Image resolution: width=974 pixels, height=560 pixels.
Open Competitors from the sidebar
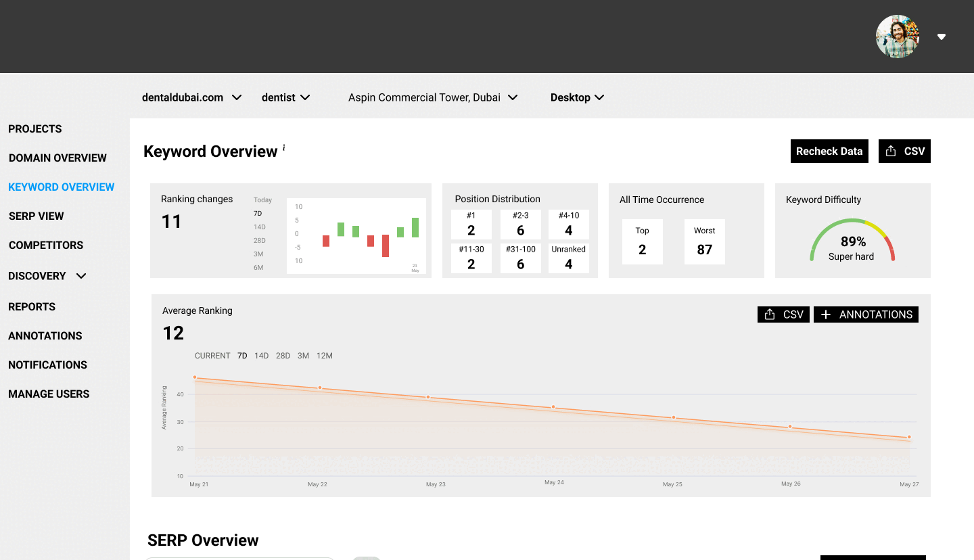tap(46, 246)
